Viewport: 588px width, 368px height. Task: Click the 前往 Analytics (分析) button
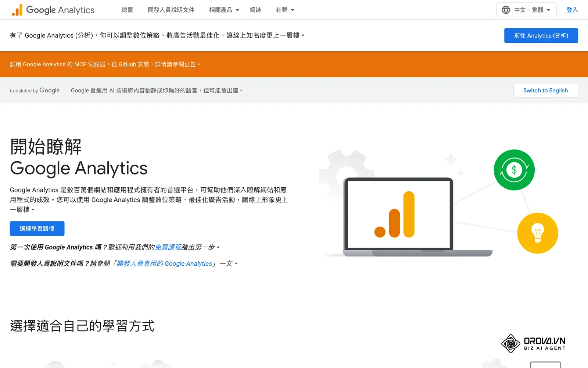(541, 36)
